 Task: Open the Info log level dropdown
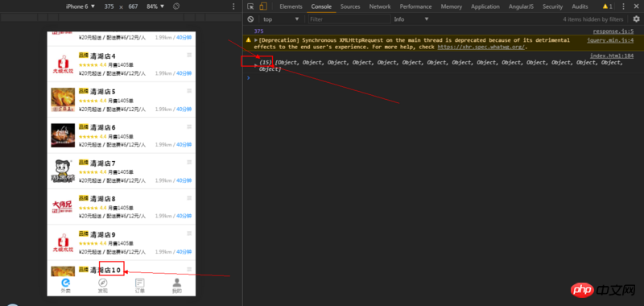point(411,19)
